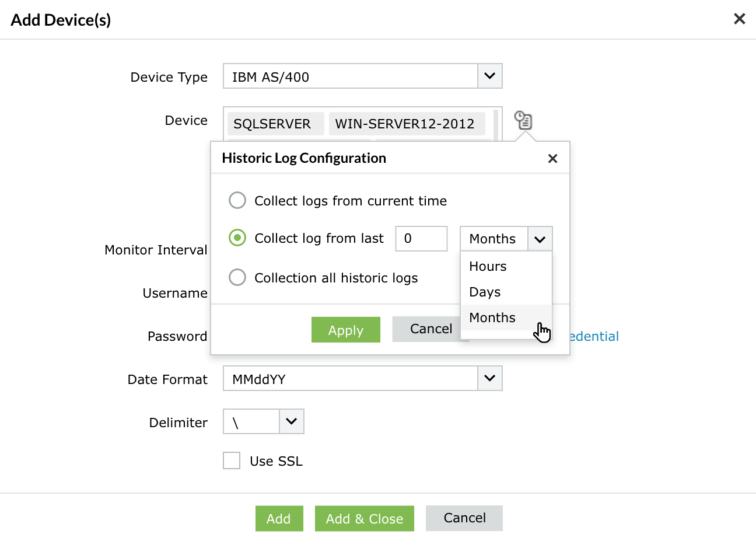
Task: Click the Apply button
Action: [x=345, y=330]
